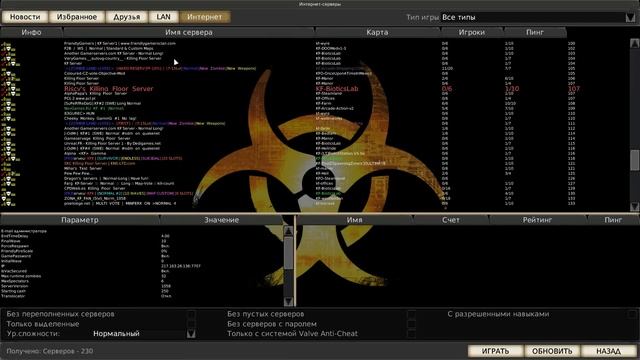Click the Значение column header
The image size is (640, 360).
pos(221,220)
